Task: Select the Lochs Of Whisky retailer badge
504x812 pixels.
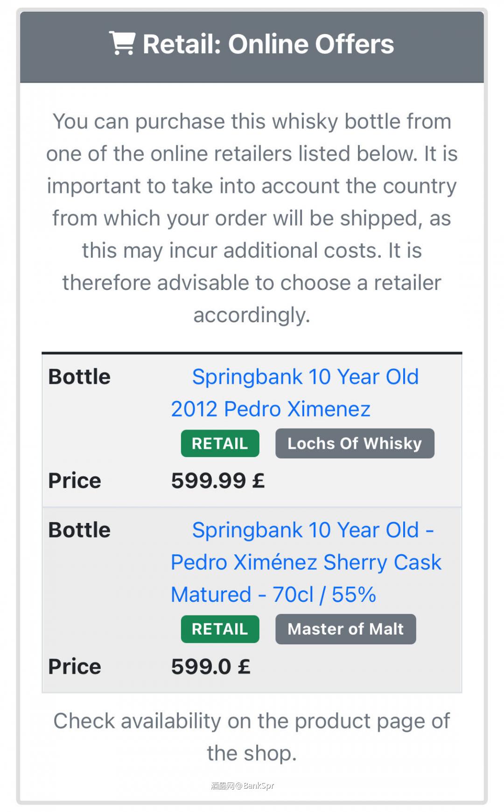Action: point(355,443)
